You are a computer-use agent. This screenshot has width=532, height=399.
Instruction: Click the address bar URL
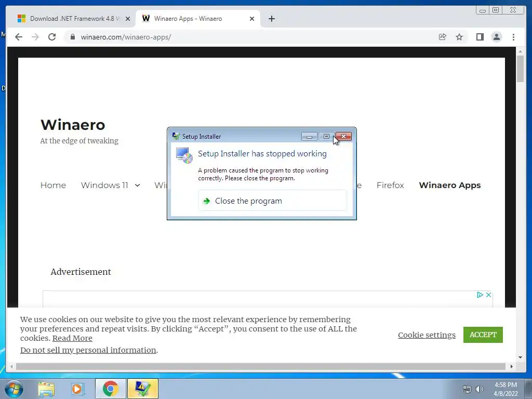tap(126, 37)
